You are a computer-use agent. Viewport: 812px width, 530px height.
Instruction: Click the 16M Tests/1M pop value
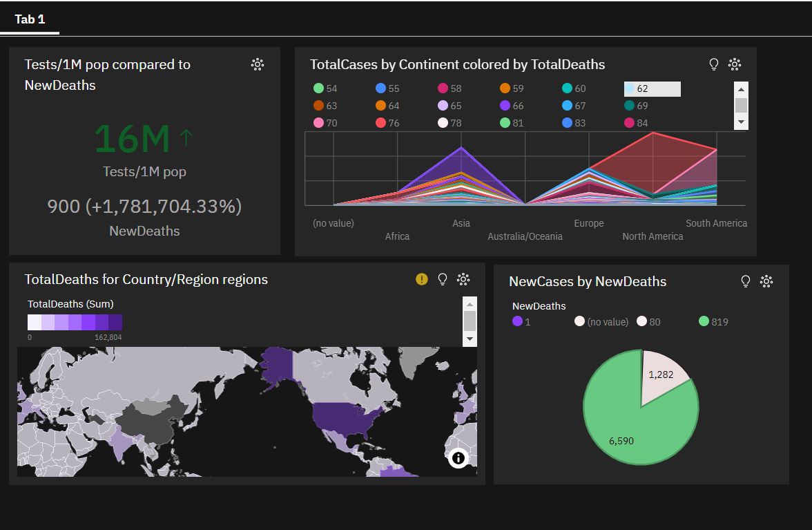click(133, 139)
